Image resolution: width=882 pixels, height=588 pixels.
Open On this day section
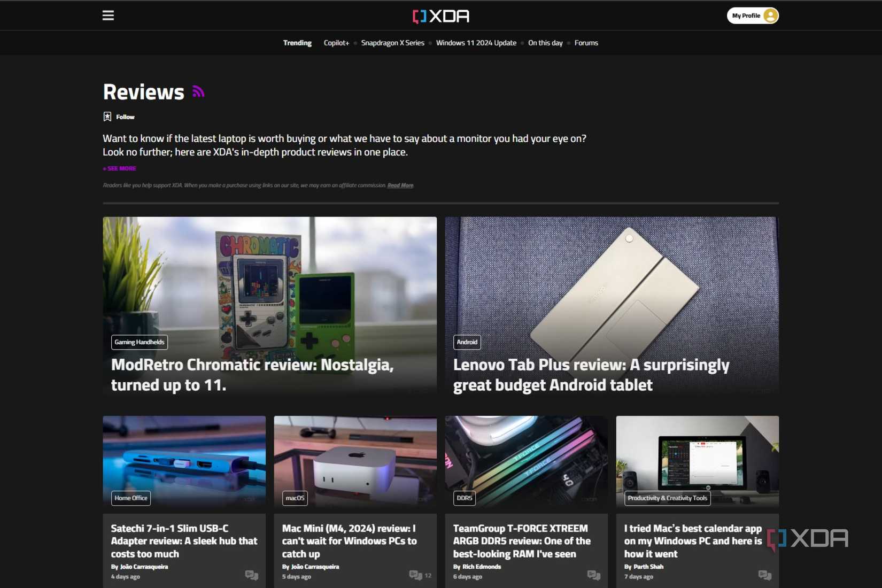(x=545, y=43)
